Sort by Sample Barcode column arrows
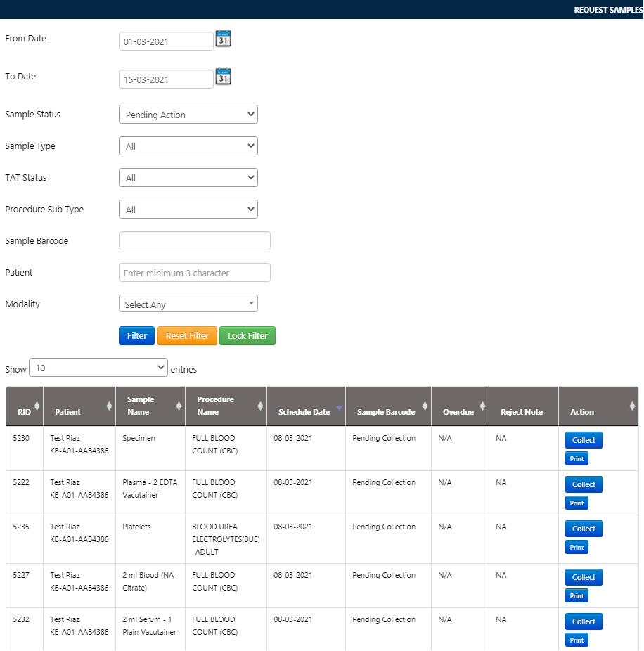This screenshot has height=651, width=644. [x=425, y=406]
